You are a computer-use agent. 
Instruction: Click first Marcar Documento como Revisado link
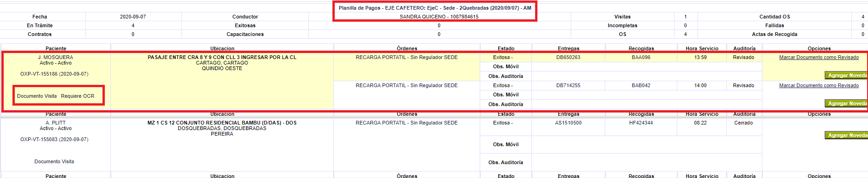click(819, 58)
